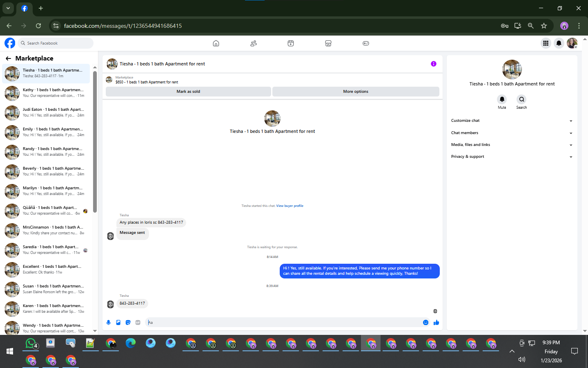The height and width of the screenshot is (368, 588).
Task: Click the browser address bar URL
Action: 123,26
